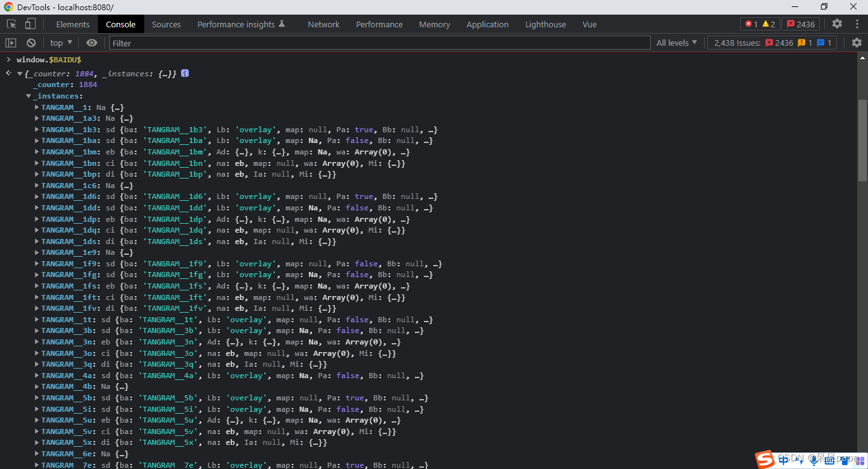Expand the TANGRAM__1bm entry

coord(37,152)
